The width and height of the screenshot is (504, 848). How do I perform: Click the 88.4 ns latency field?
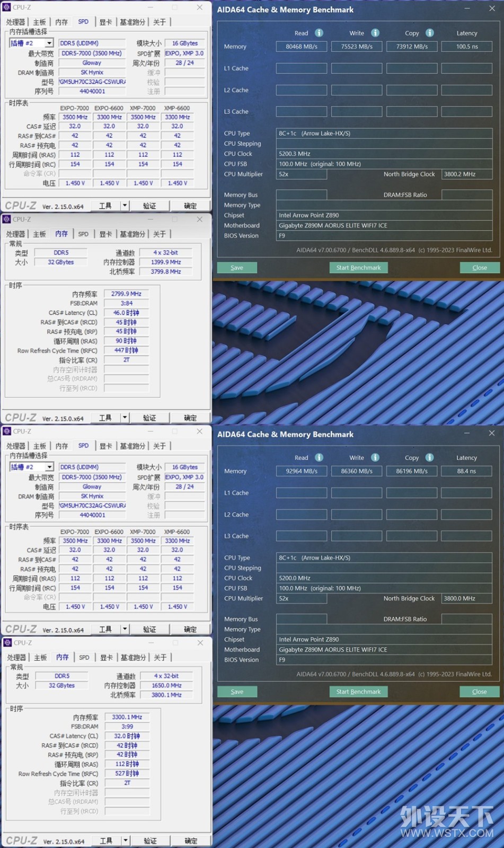[467, 471]
